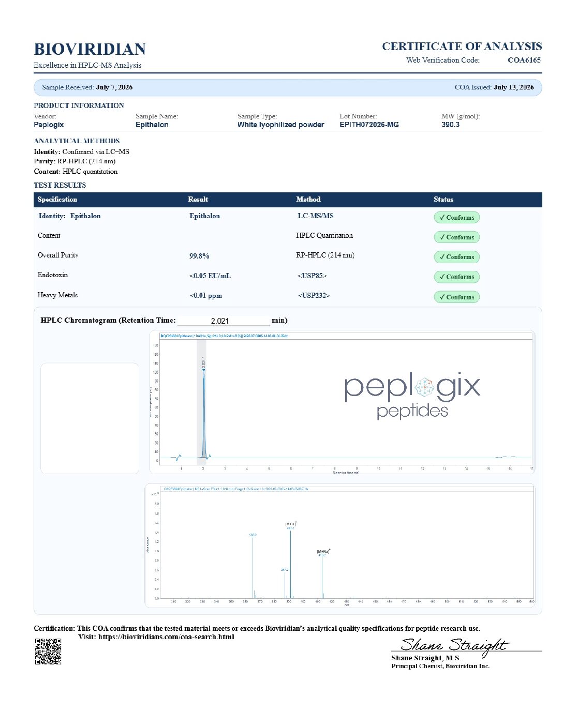Click the Retention Time field showing 2.021
The width and height of the screenshot is (563, 728).
coord(224,321)
